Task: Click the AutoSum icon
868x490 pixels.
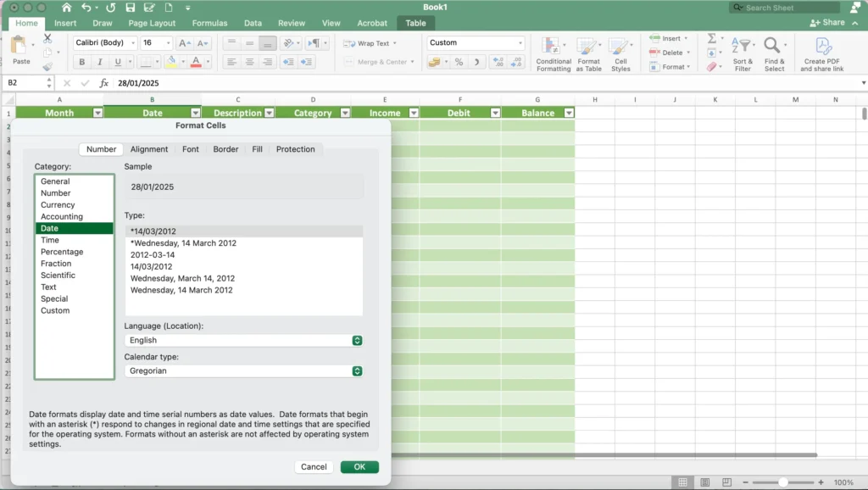Action: pos(710,39)
